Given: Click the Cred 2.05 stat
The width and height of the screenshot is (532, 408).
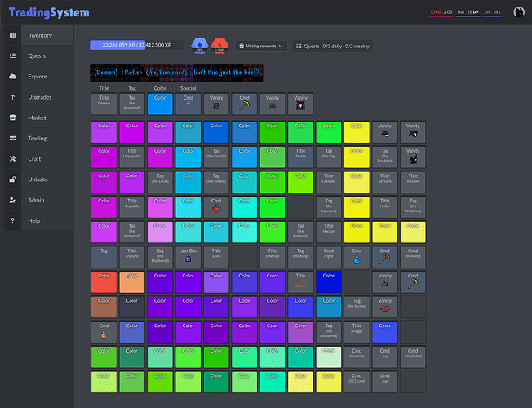Looking at the screenshot, I should (441, 12).
